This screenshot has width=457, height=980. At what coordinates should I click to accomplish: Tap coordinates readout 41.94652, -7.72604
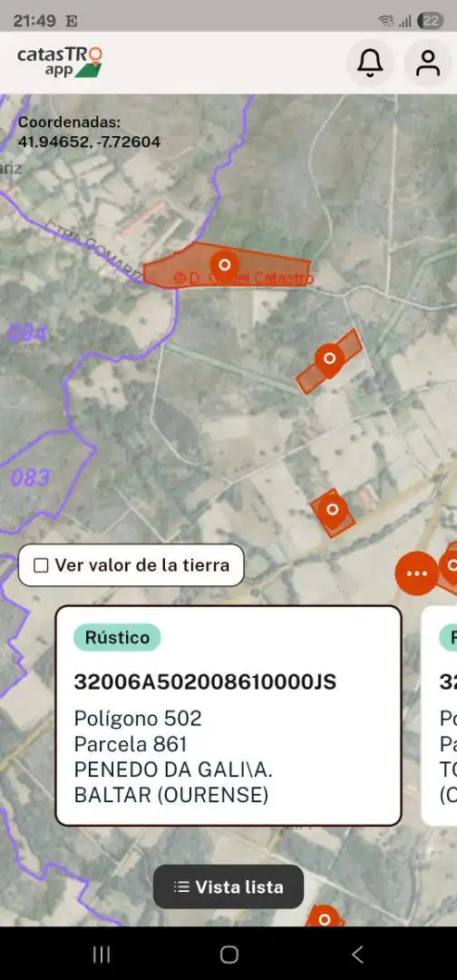[89, 142]
